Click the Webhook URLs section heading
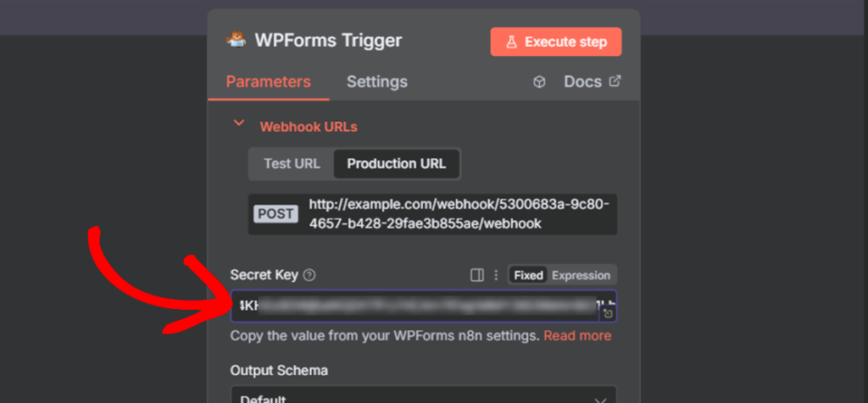Viewport: 868px width, 403px height. click(x=309, y=127)
